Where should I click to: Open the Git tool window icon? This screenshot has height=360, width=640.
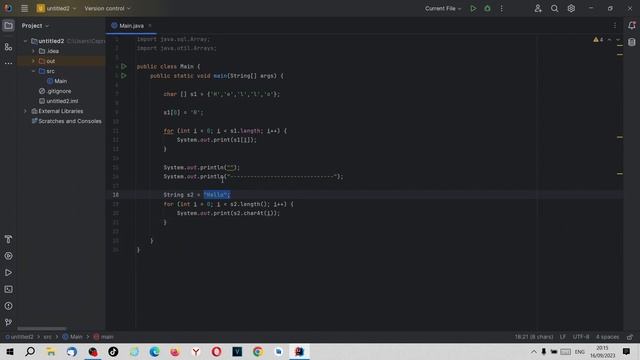click(x=8, y=322)
